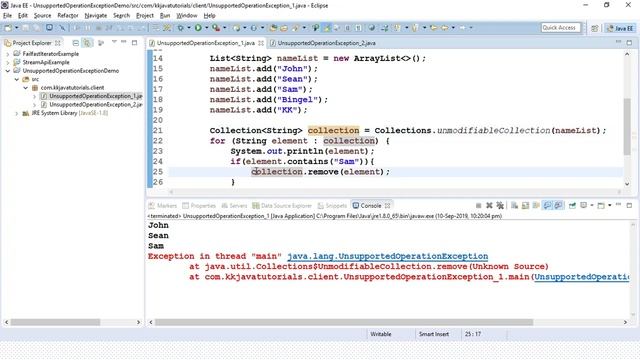Maximize the Console panel
Screen dimensions: 640x360
pos(629,205)
